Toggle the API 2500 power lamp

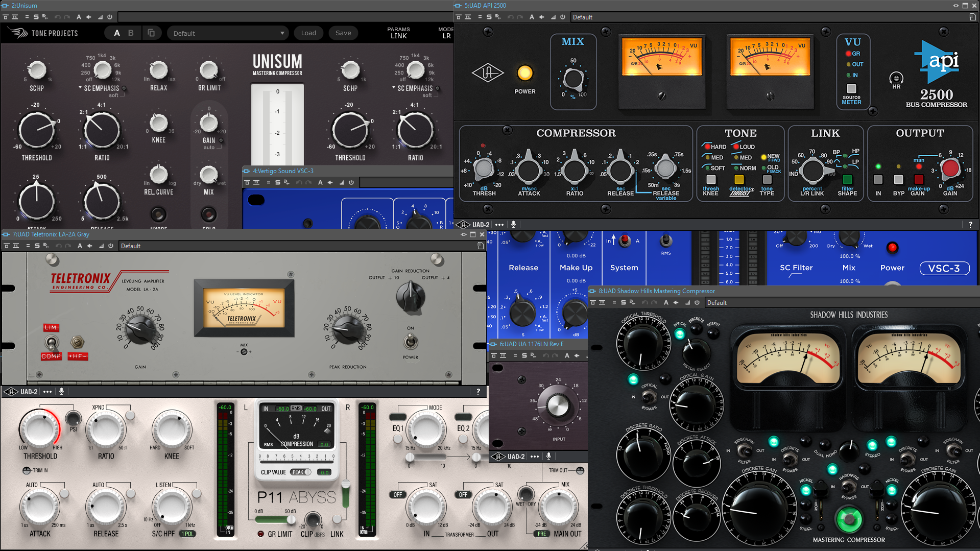click(x=524, y=73)
